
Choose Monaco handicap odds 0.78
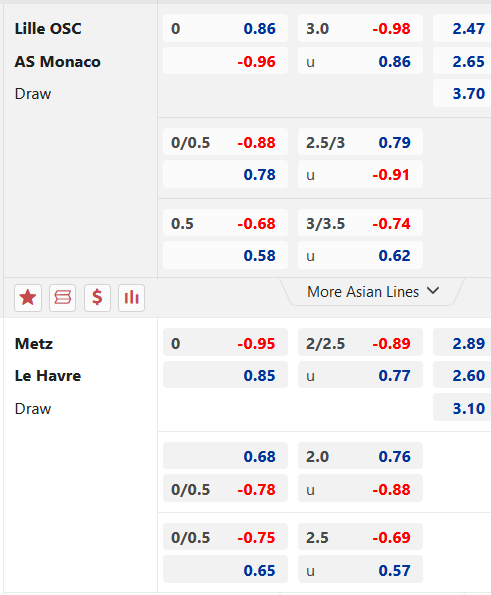click(x=225, y=174)
